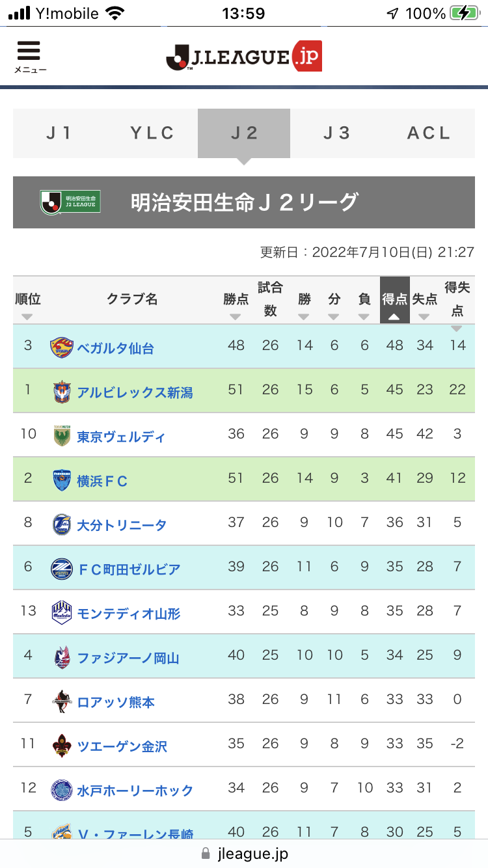Sort table by 勝点 column arrow
Viewport: 488px width, 868px height.
(x=236, y=317)
